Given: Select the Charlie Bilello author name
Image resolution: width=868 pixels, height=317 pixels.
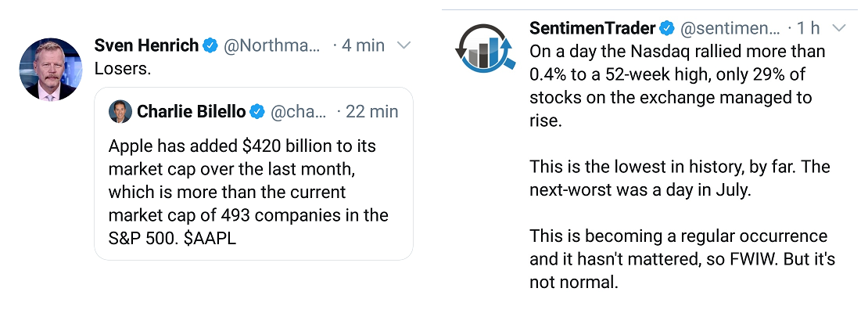Looking at the screenshot, I should coord(192,112).
